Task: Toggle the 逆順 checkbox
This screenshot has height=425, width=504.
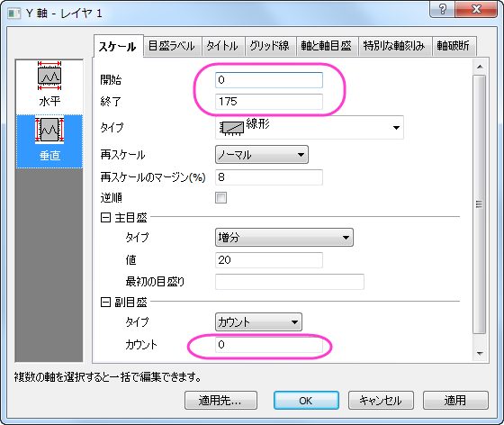Action: click(220, 197)
